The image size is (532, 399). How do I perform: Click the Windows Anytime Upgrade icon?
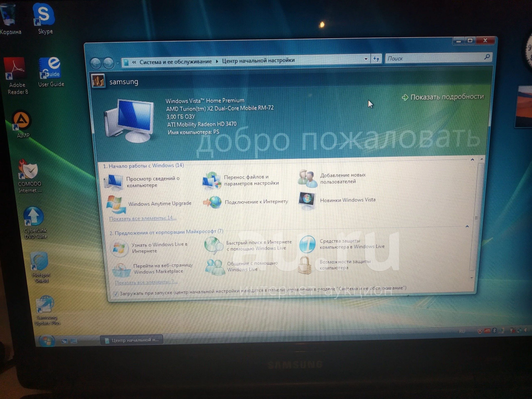[x=116, y=204]
